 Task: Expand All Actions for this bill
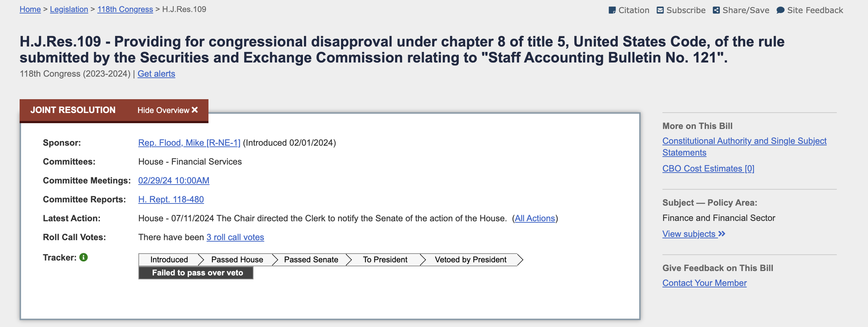535,218
